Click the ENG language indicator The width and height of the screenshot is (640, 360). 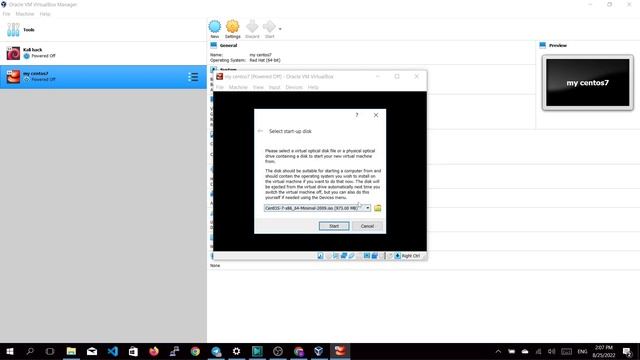[x=582, y=351]
